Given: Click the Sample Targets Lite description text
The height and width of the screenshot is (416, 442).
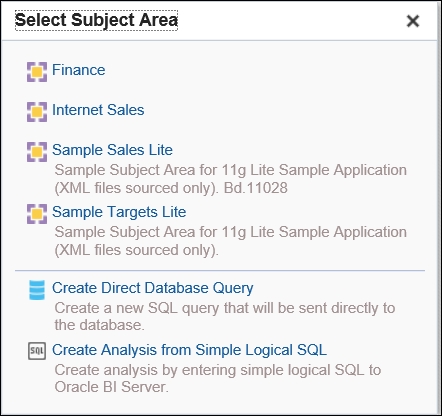Looking at the screenshot, I should pyautogui.click(x=231, y=241).
